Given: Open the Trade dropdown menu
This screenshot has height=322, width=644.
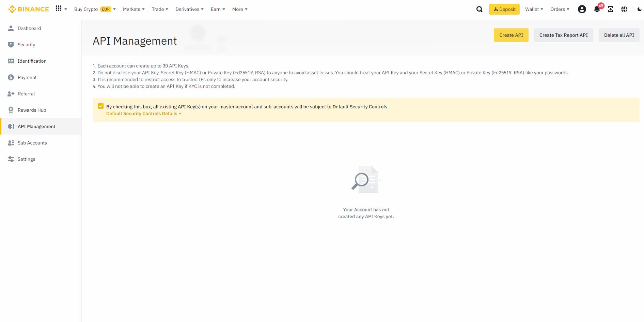Looking at the screenshot, I should point(160,9).
